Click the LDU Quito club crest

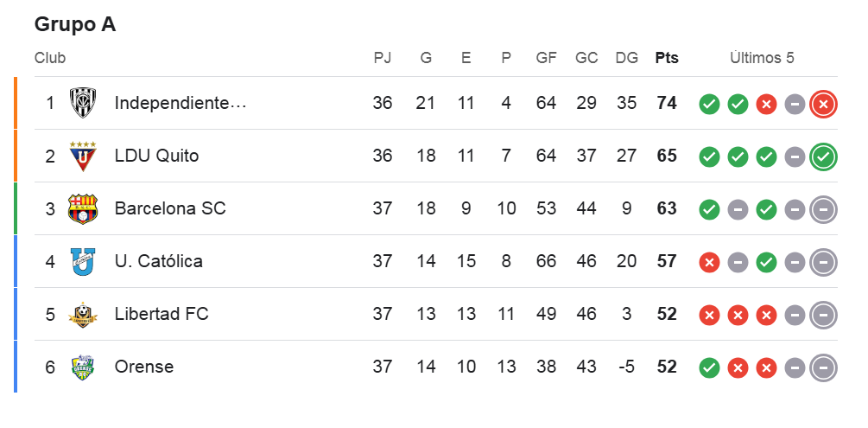click(x=83, y=156)
